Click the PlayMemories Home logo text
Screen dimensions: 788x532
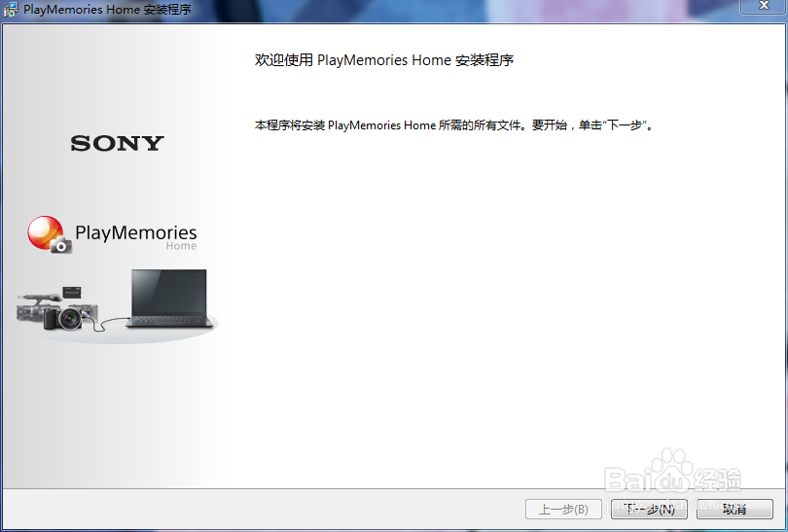[135, 236]
